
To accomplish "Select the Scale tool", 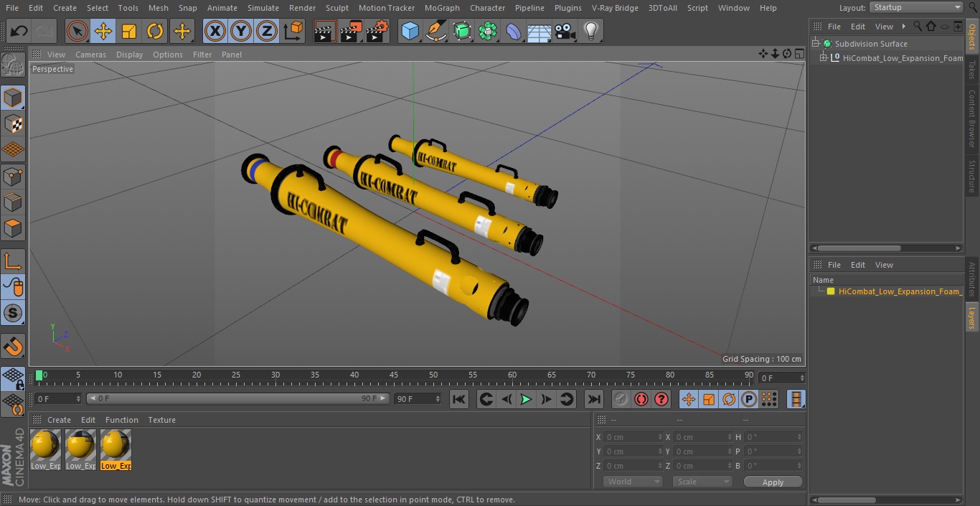I will [x=129, y=32].
